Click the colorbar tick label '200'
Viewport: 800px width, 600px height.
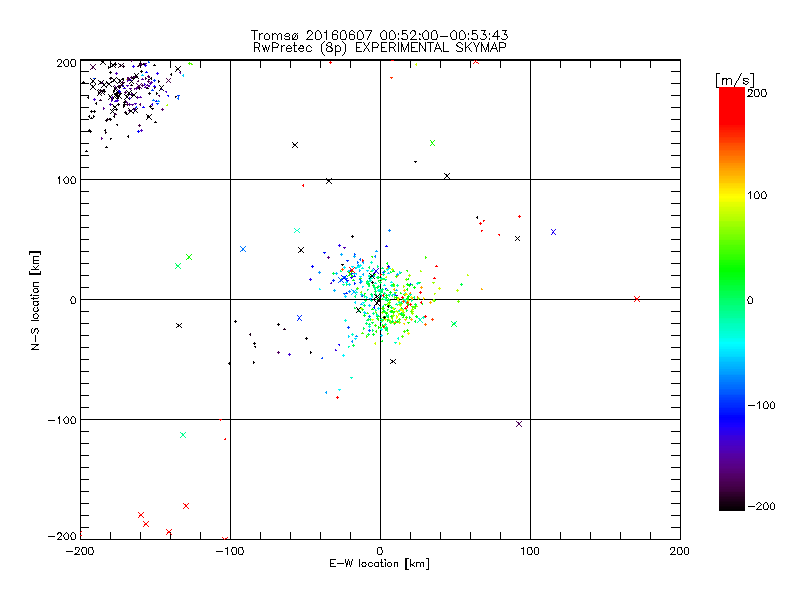757,93
